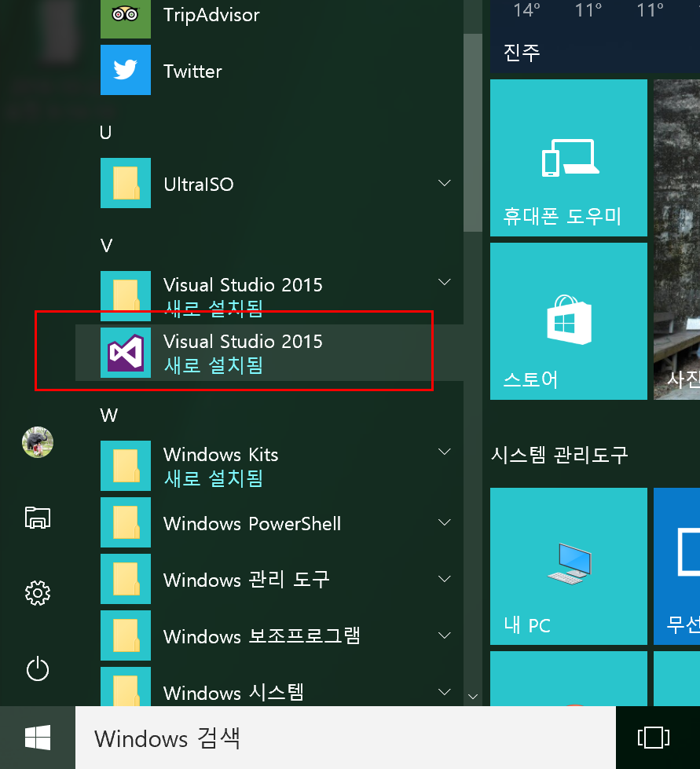This screenshot has width=700, height=769.
Task: Expand the Windows 보조프로그램 chevron
Action: point(445,635)
